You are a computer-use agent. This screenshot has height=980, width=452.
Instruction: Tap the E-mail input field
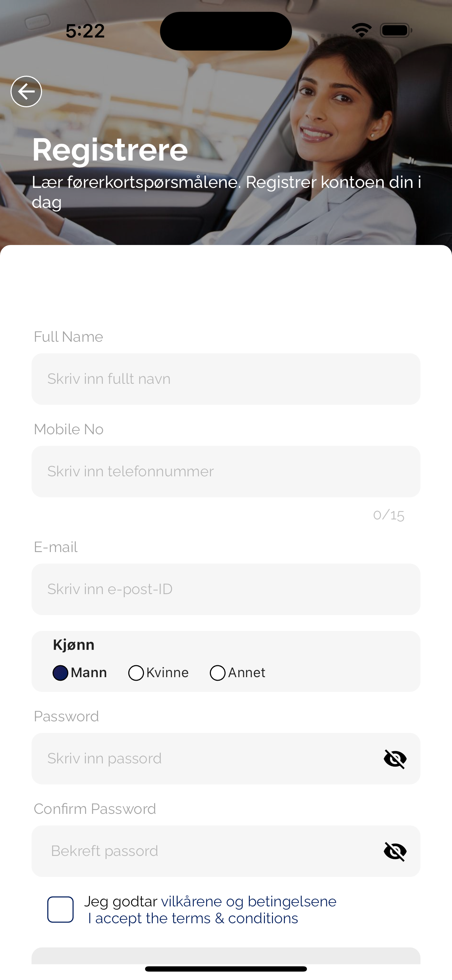pyautogui.click(x=226, y=589)
